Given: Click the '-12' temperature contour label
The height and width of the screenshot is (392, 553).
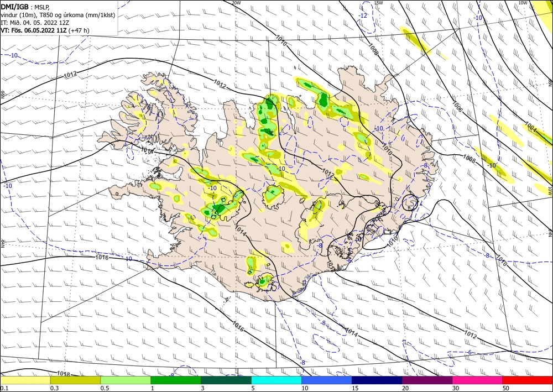Looking at the screenshot, I should tap(363, 16).
